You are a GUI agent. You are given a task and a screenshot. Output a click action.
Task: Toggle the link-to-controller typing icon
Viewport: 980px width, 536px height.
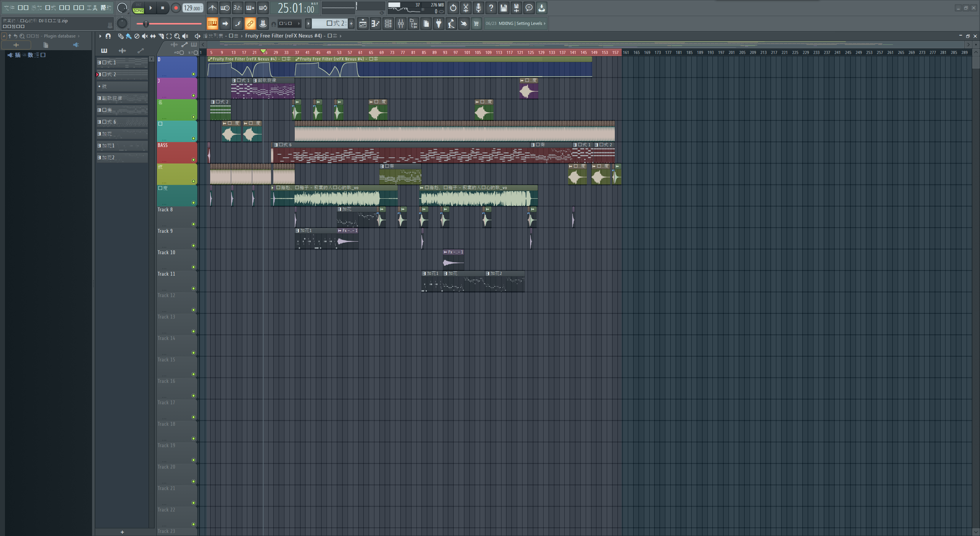tap(250, 24)
